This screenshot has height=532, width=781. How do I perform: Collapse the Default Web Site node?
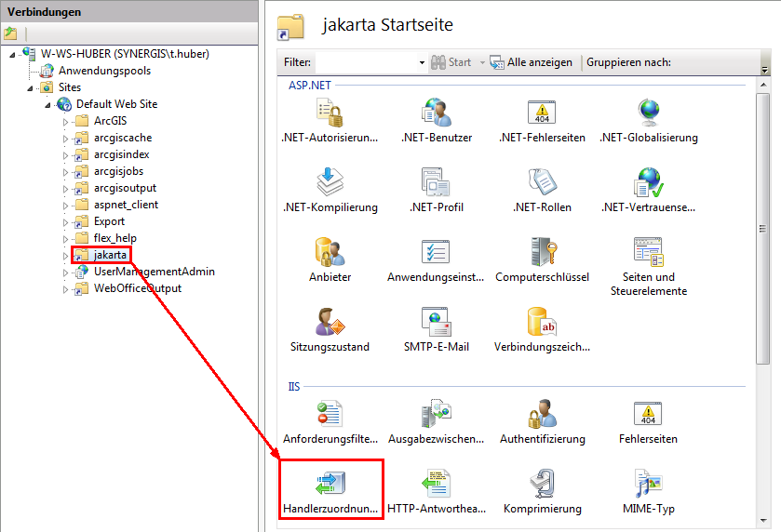(47, 105)
